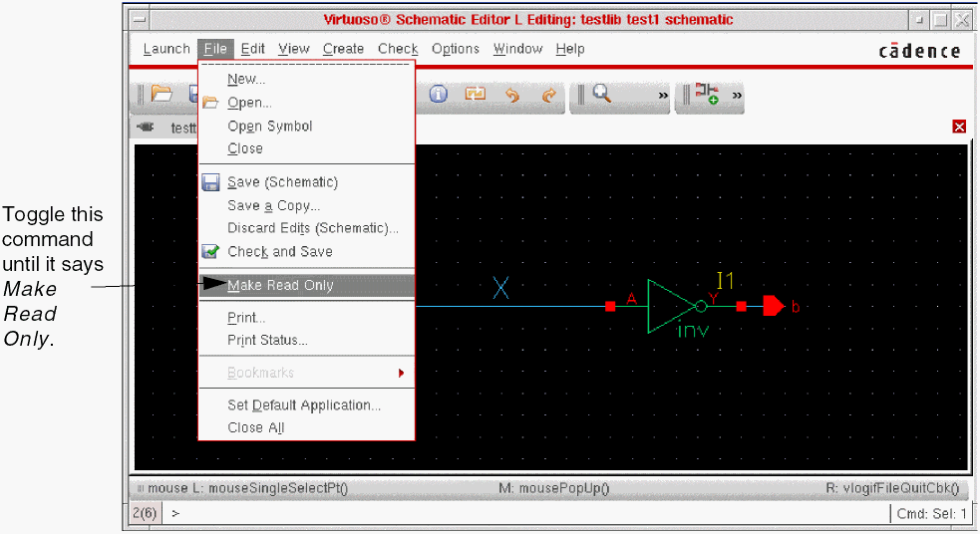Click the Zoom magnifier toolbar icon
The image size is (980, 534).
click(601, 95)
